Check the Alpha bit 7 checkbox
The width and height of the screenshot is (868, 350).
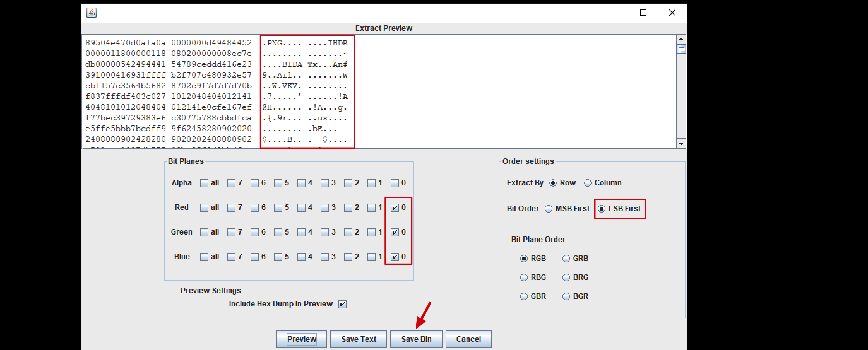[231, 183]
